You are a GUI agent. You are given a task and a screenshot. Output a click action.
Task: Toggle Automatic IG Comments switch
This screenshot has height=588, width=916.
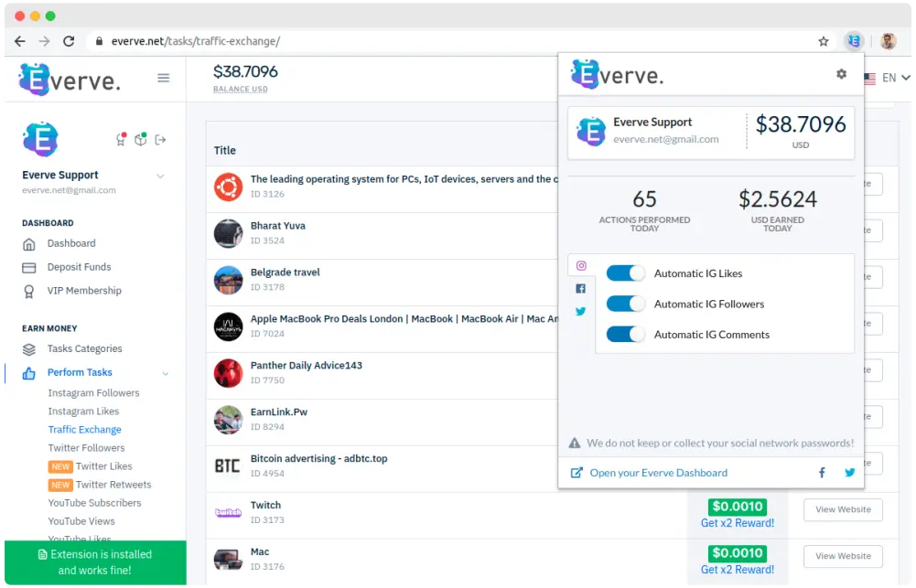626,334
